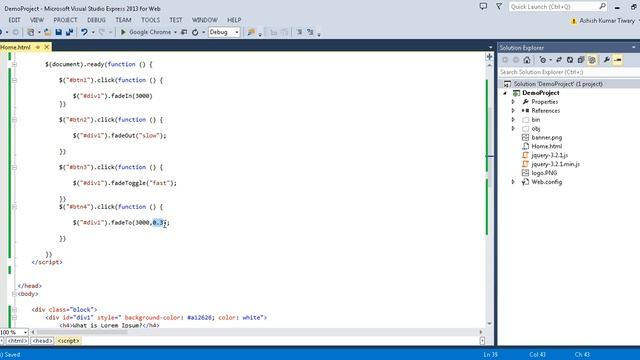Image resolution: width=640 pixels, height=360 pixels.
Task: Click the Comment selection icon
Action: [299, 32]
